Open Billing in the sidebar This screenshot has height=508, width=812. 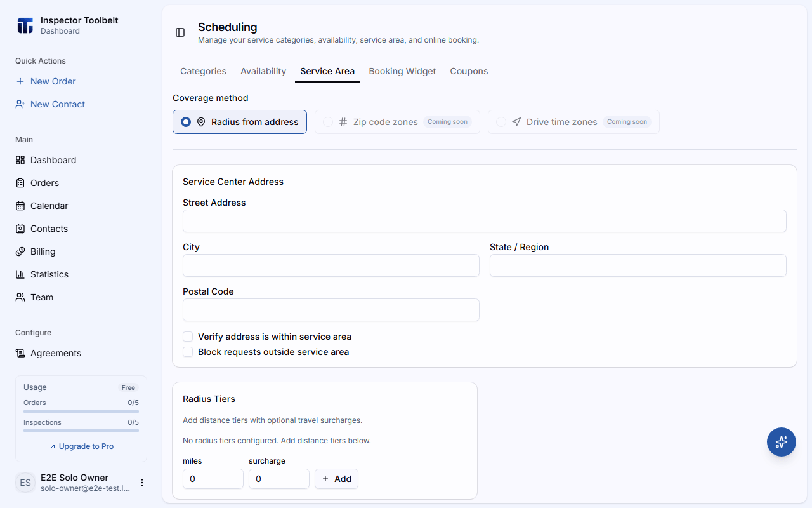[81, 251]
